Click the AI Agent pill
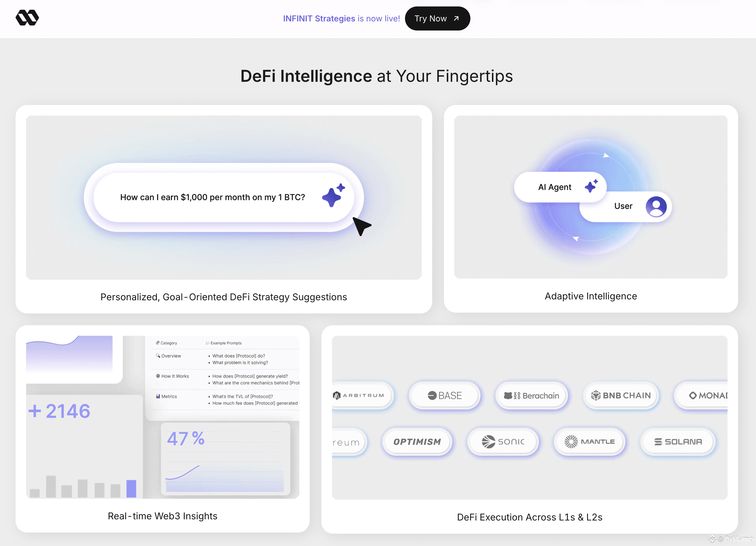 point(555,187)
